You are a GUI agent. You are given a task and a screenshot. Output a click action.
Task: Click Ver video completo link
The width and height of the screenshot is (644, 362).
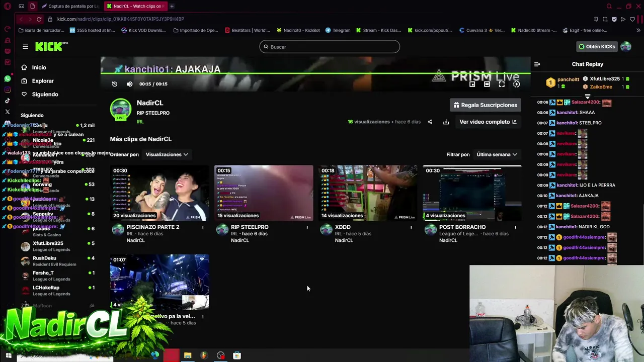[488, 122]
